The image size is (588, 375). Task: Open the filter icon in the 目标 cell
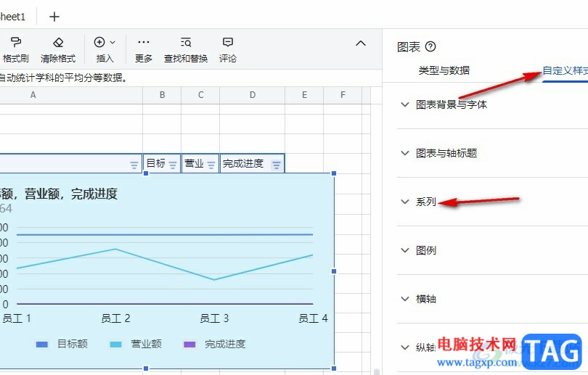(x=173, y=165)
